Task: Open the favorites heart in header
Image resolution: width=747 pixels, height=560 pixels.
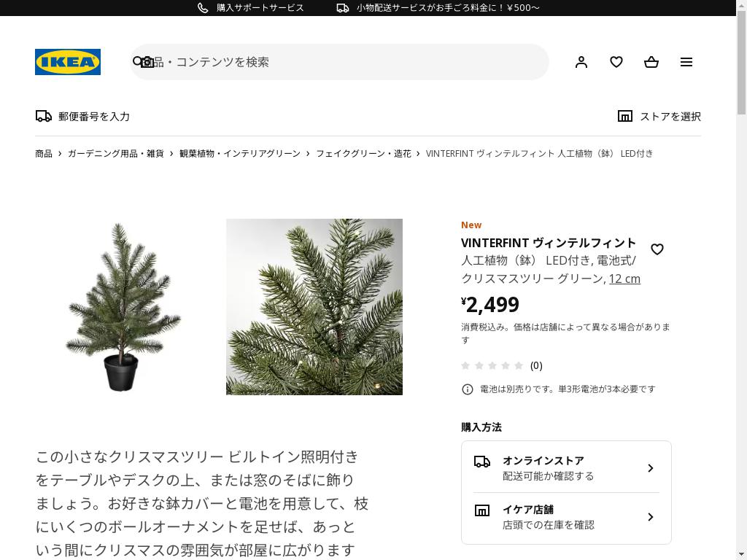Action: tap(616, 62)
